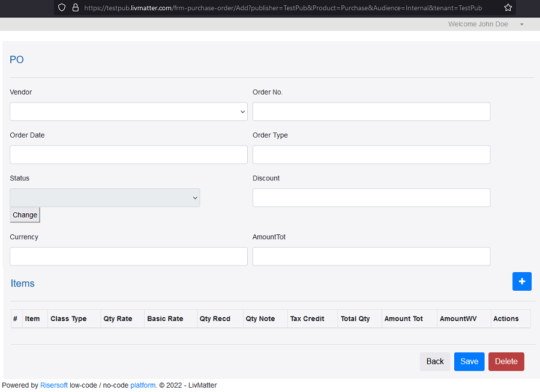Focus the Currency text field

point(128,257)
